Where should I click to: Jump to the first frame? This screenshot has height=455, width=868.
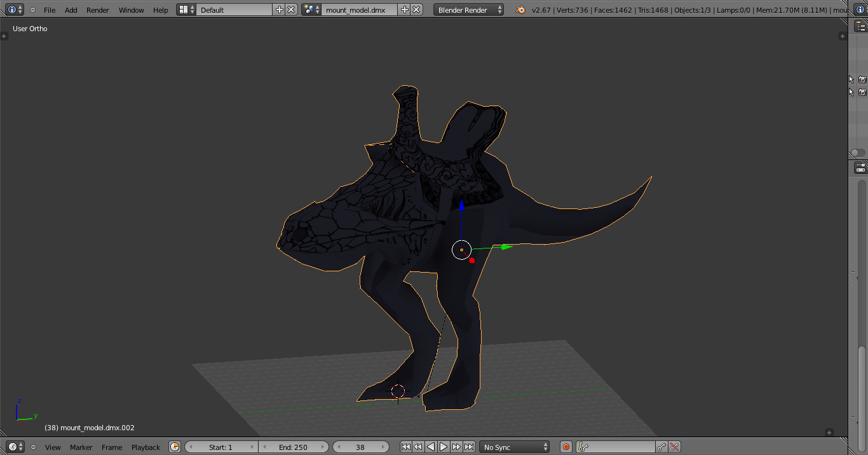coord(405,447)
